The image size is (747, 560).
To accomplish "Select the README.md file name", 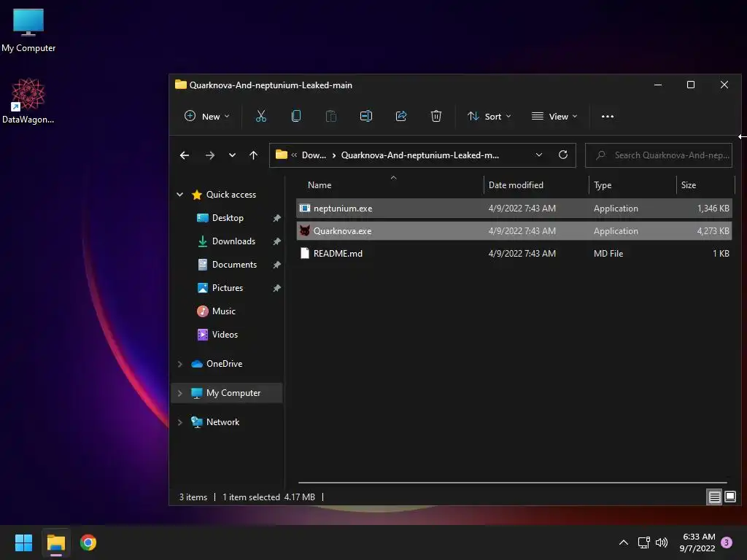I will click(x=338, y=253).
